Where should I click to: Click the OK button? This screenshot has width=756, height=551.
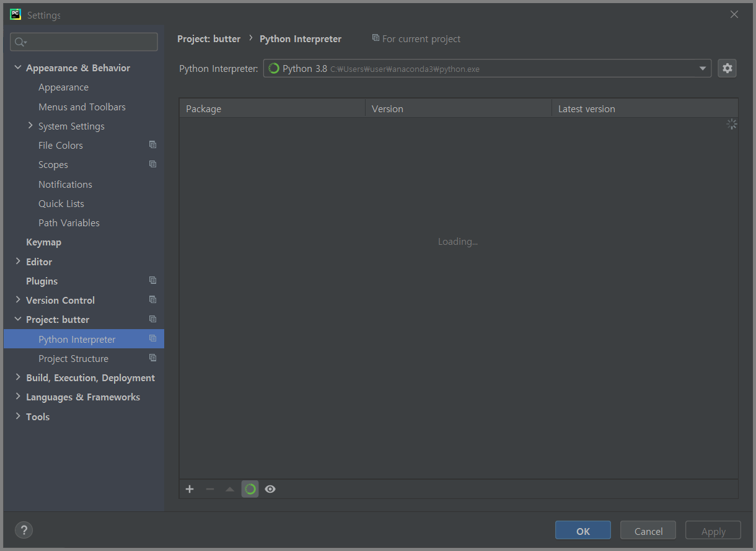coord(583,531)
